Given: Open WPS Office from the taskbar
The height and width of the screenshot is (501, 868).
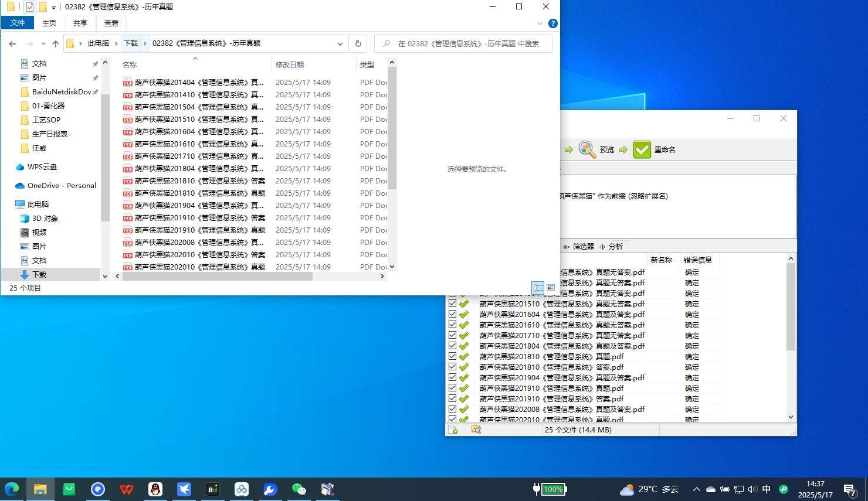Looking at the screenshot, I should (126, 489).
